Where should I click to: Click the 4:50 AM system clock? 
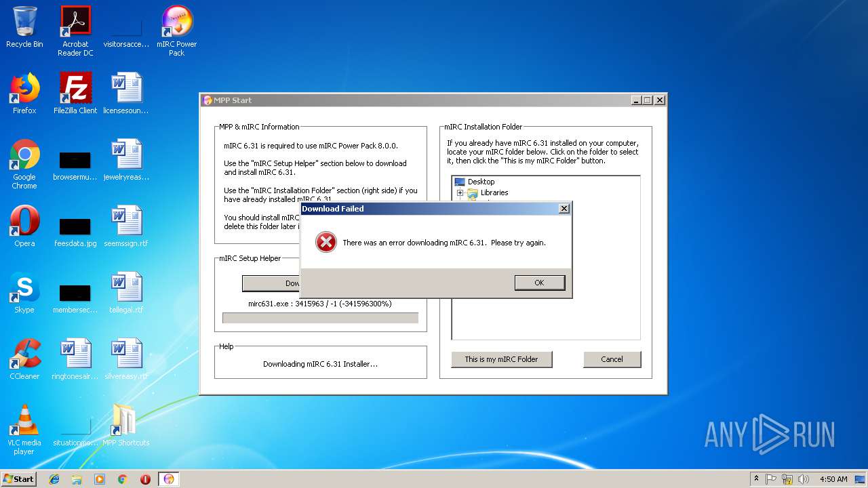tap(833, 479)
